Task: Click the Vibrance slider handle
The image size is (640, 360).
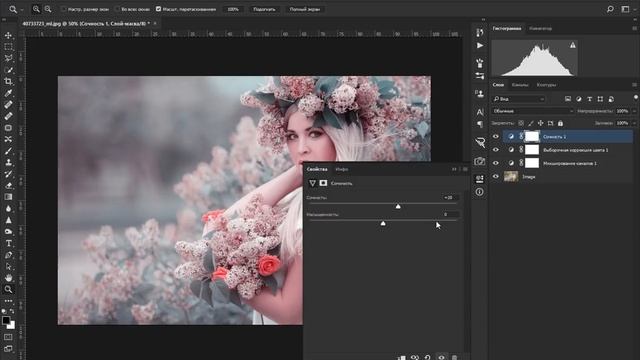Action: 398,207
